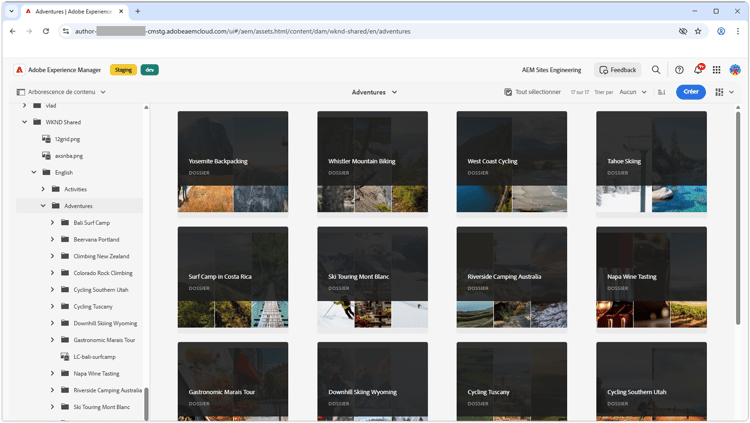Click the sort direction icon
The height and width of the screenshot is (423, 750).
click(662, 92)
